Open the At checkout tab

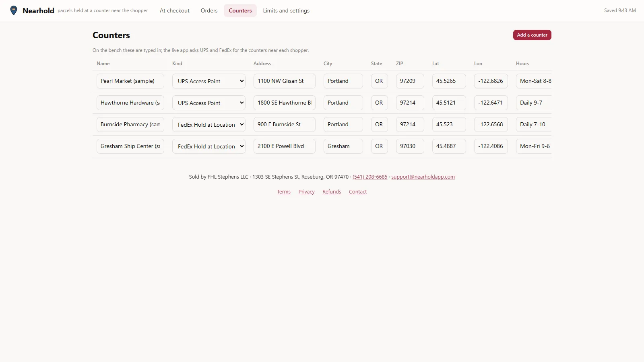[x=175, y=10]
